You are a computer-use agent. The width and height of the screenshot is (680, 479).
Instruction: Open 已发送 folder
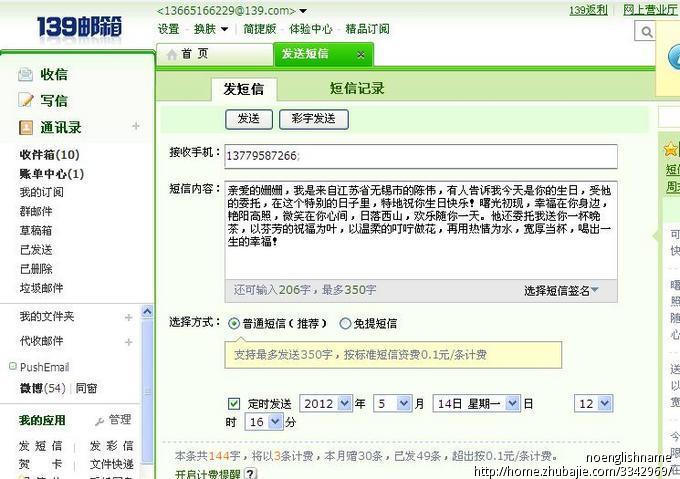click(x=36, y=250)
